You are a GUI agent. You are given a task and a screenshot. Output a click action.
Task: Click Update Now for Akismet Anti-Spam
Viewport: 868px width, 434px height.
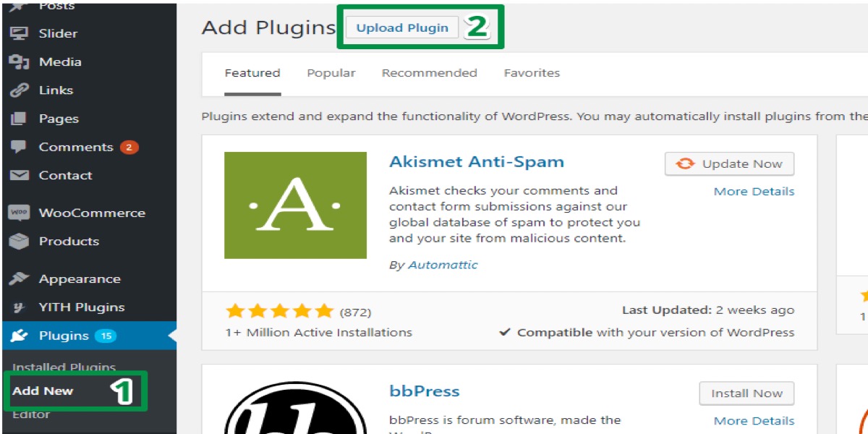tap(729, 163)
